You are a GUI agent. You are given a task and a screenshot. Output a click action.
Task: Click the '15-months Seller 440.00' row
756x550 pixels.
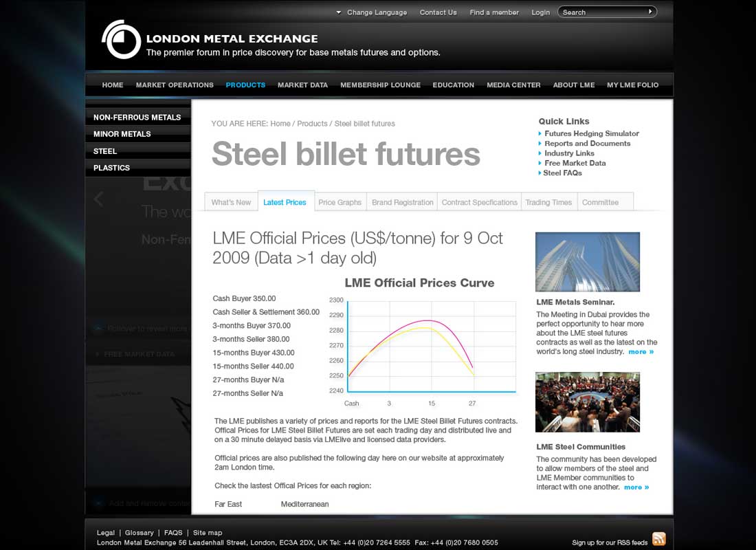[253, 366]
